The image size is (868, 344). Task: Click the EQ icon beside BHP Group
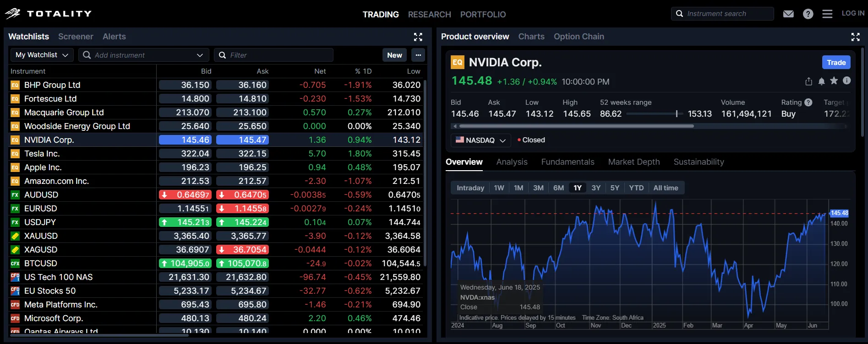pos(15,85)
